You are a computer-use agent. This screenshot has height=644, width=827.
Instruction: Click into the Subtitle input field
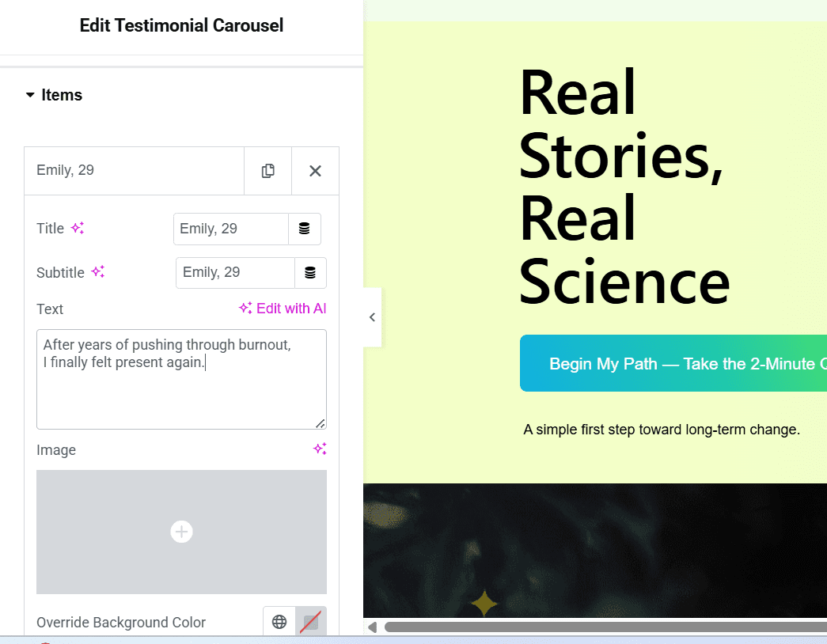click(235, 273)
